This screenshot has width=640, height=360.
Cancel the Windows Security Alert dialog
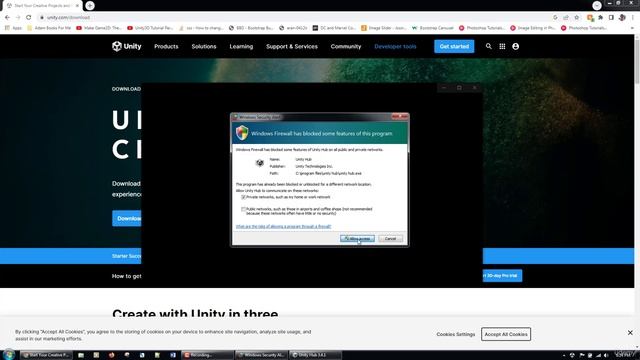(390, 238)
